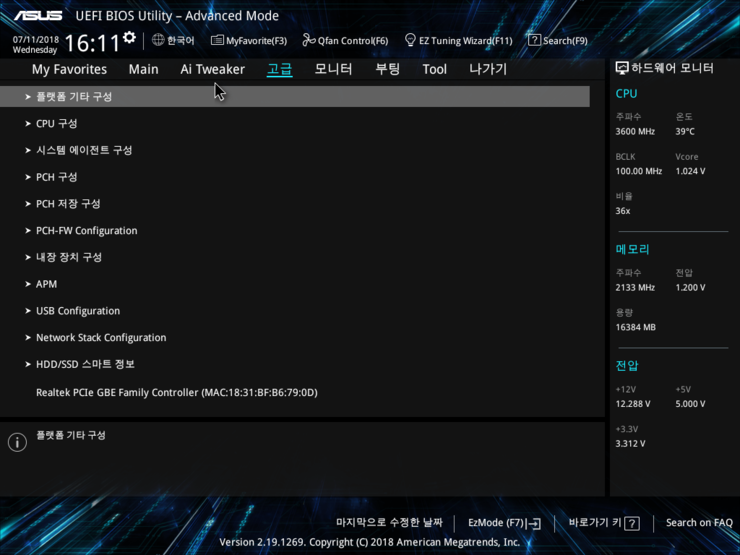Open the 부팅 tab
Viewport: 740px width, 555px height.
tap(387, 69)
